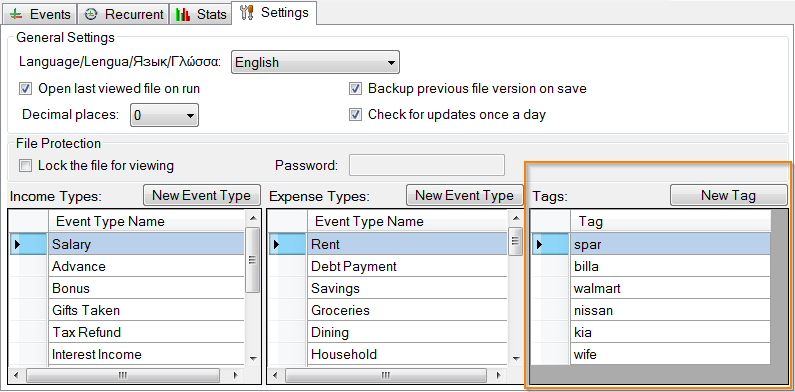Click the Recurrent clock icon

(x=90, y=14)
